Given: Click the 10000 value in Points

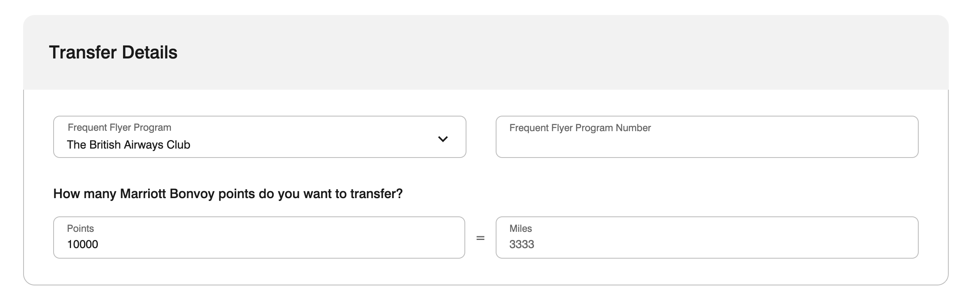Looking at the screenshot, I should coord(82,244).
